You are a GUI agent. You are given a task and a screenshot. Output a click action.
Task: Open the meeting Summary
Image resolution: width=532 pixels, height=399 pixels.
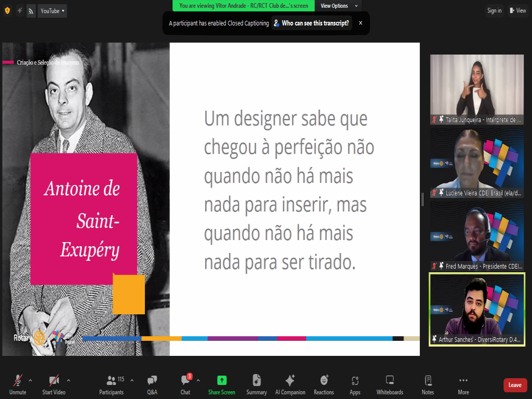tap(257, 384)
